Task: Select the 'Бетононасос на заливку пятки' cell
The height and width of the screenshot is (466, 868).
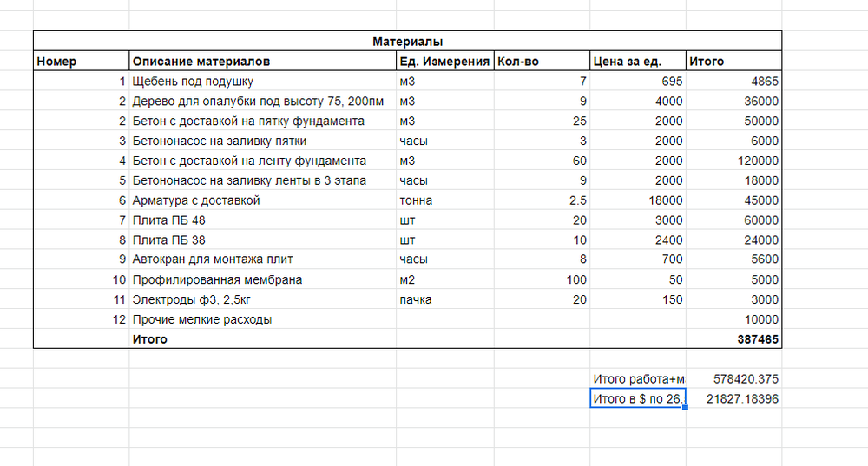Action: [x=263, y=141]
